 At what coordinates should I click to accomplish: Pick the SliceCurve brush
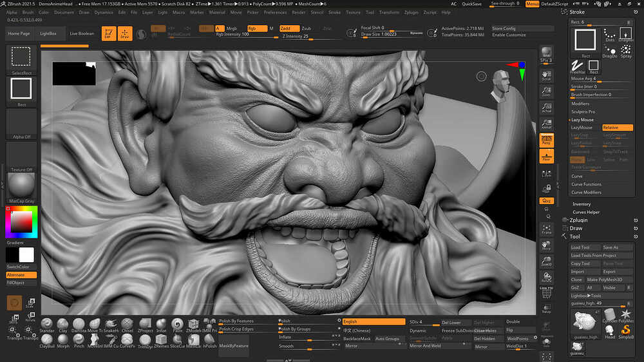coord(177,341)
